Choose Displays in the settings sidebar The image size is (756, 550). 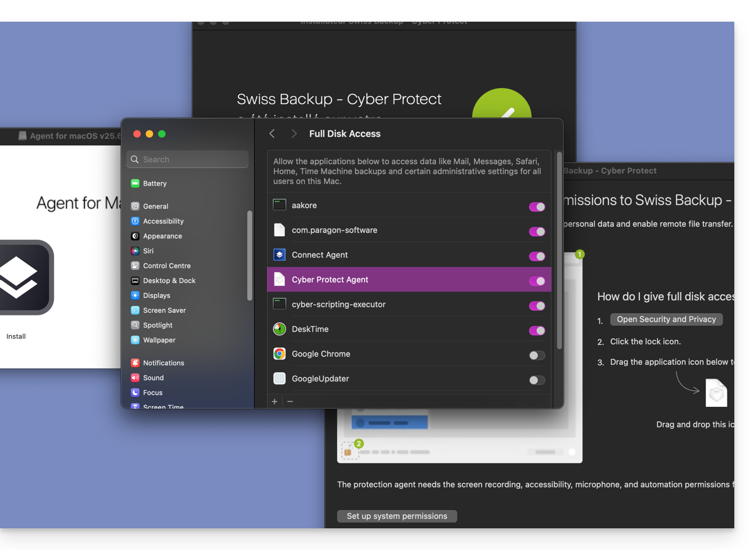click(x=150, y=295)
